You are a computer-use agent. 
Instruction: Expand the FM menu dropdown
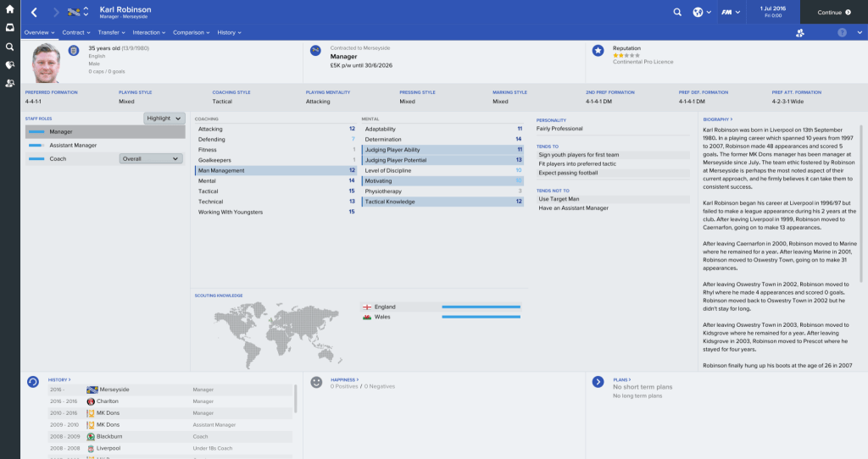[730, 13]
